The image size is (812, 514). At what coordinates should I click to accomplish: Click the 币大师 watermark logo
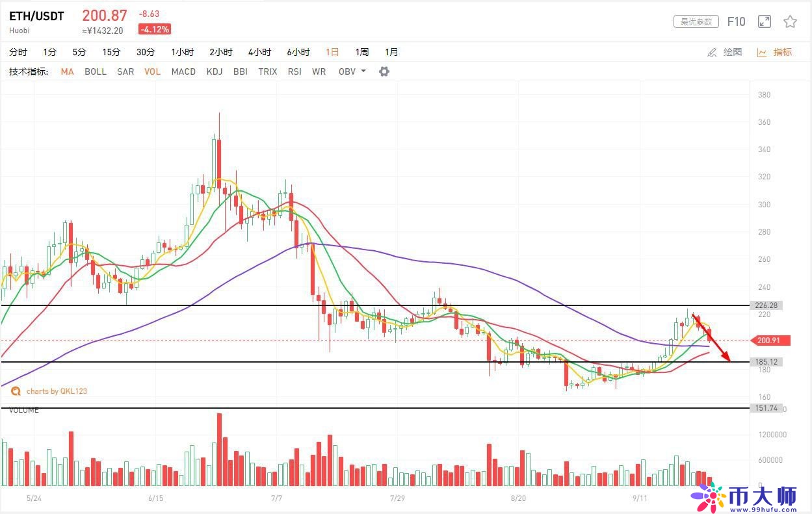coord(744,497)
